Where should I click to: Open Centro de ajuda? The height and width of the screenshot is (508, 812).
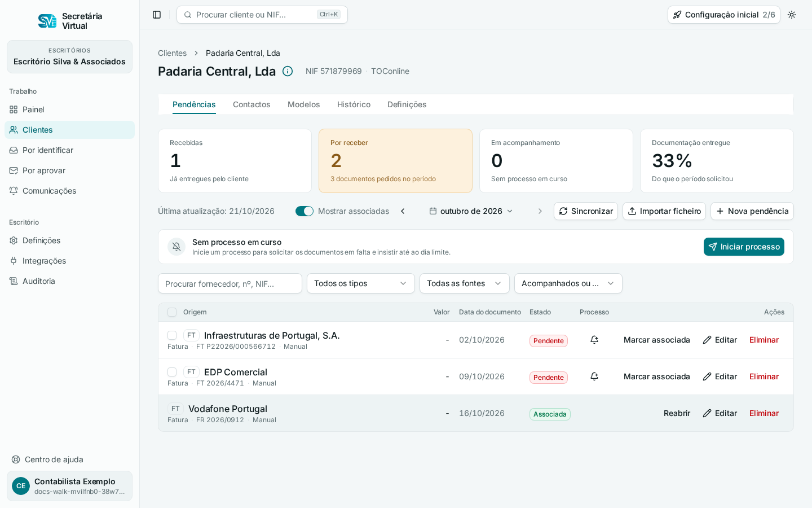[70, 459]
